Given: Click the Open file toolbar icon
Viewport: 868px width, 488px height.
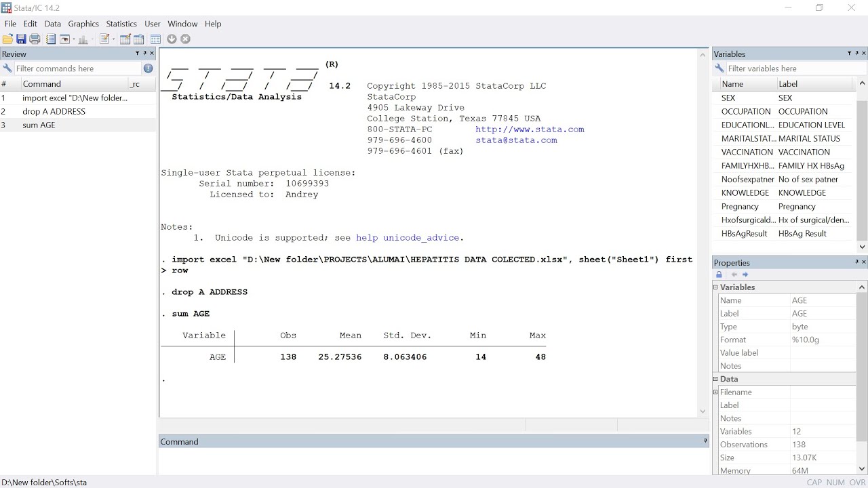Looking at the screenshot, I should [7, 39].
